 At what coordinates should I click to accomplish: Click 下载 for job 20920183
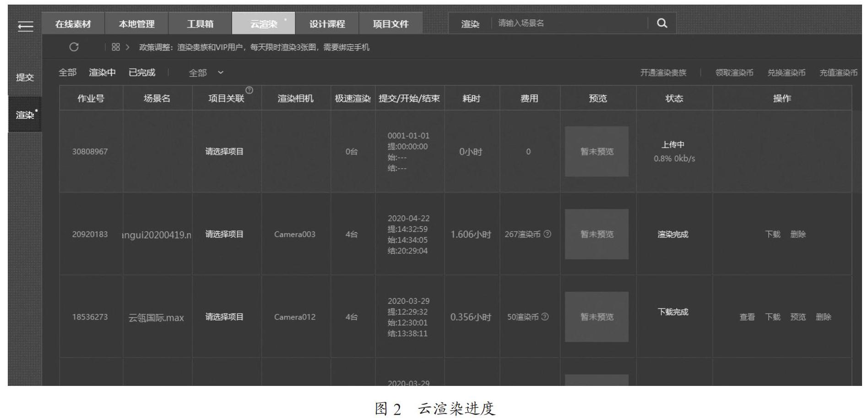773,234
